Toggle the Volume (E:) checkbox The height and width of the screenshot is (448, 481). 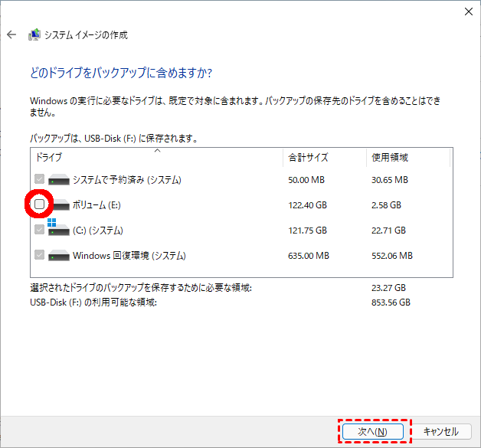click(x=40, y=204)
